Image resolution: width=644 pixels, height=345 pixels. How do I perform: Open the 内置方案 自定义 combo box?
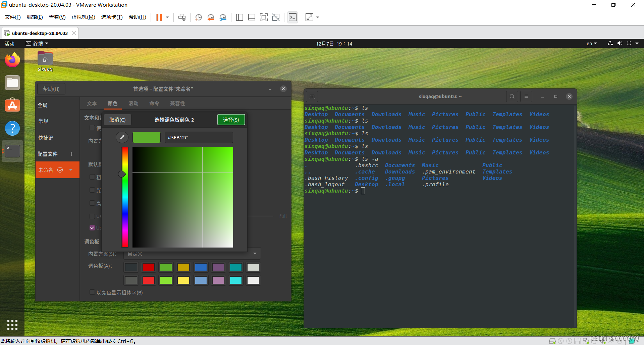[192, 254]
